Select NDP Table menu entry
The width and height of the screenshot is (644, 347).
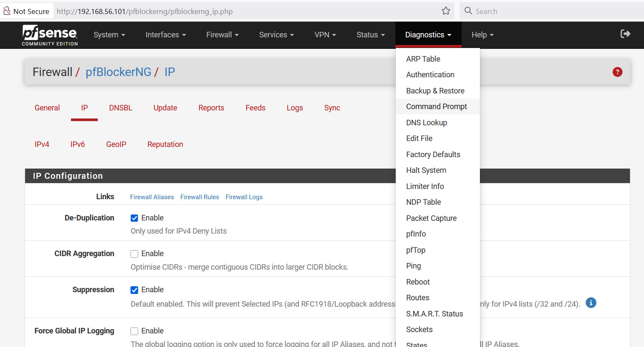(x=438, y=202)
